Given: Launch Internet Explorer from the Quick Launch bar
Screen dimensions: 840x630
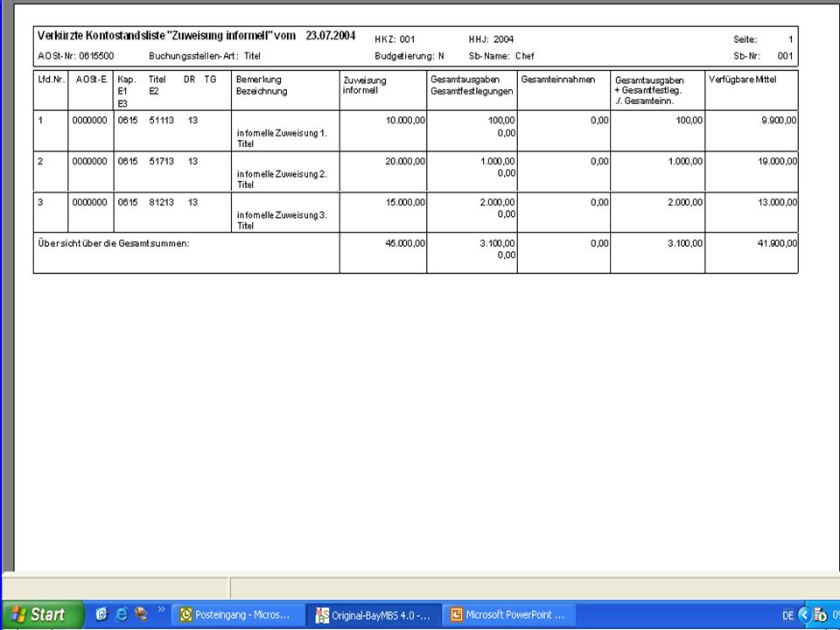Looking at the screenshot, I should (x=122, y=614).
